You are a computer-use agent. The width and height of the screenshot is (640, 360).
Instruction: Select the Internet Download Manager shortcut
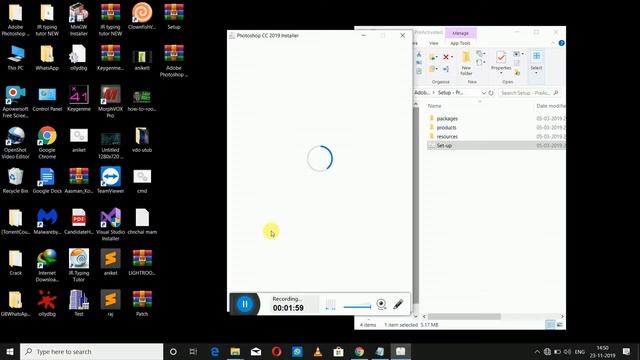(x=47, y=265)
